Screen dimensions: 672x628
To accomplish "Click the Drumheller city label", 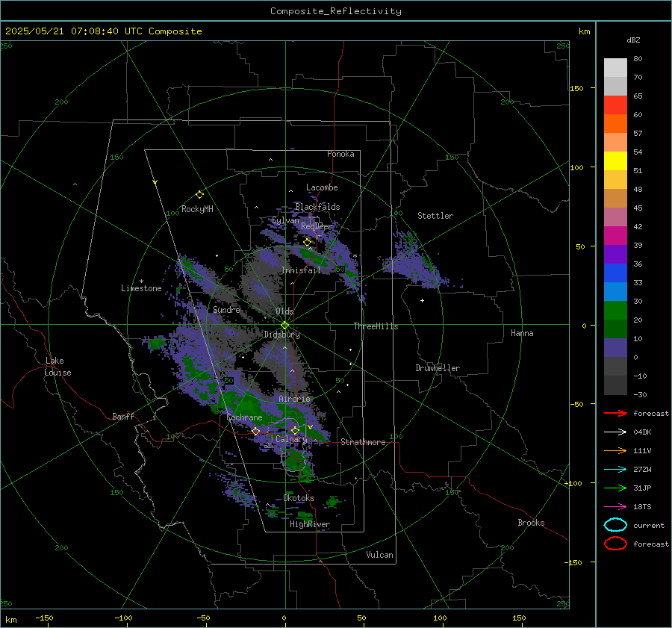I will [x=438, y=368].
